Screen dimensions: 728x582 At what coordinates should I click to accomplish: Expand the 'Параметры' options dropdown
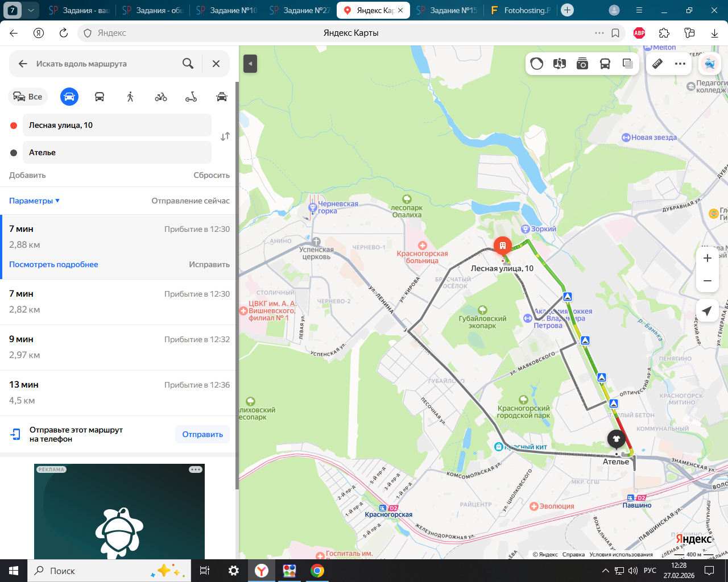click(x=35, y=201)
